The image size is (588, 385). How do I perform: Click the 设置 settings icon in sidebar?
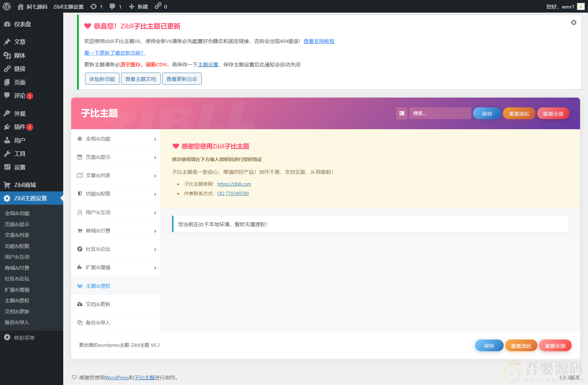[x=7, y=167]
